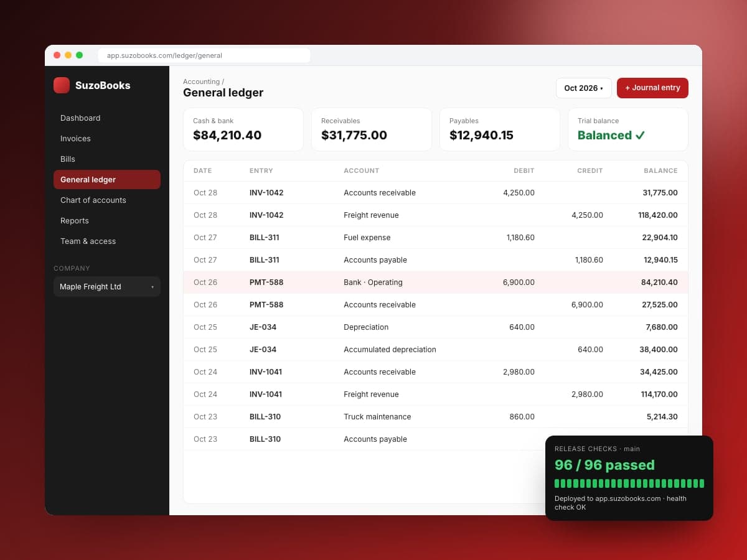Open the Bills section
The image size is (747, 560).
pos(107,159)
